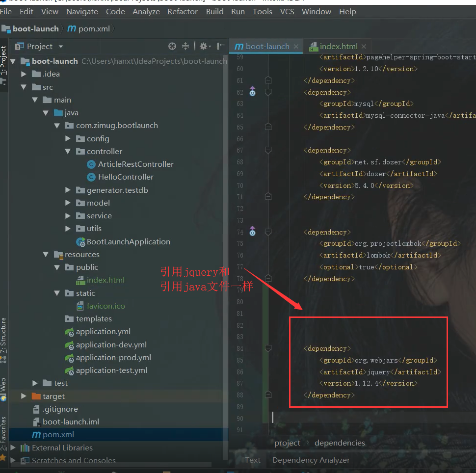Open the Edit menu
Viewport: 476px width, 473px height.
point(26,12)
